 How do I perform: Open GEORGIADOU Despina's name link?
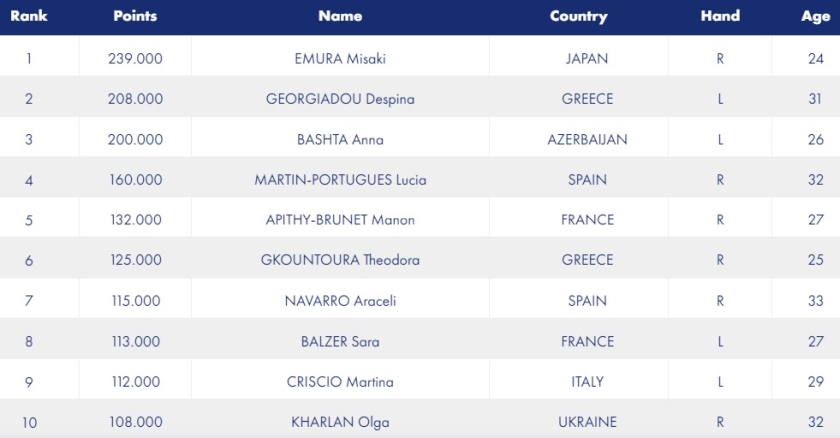pyautogui.click(x=340, y=99)
